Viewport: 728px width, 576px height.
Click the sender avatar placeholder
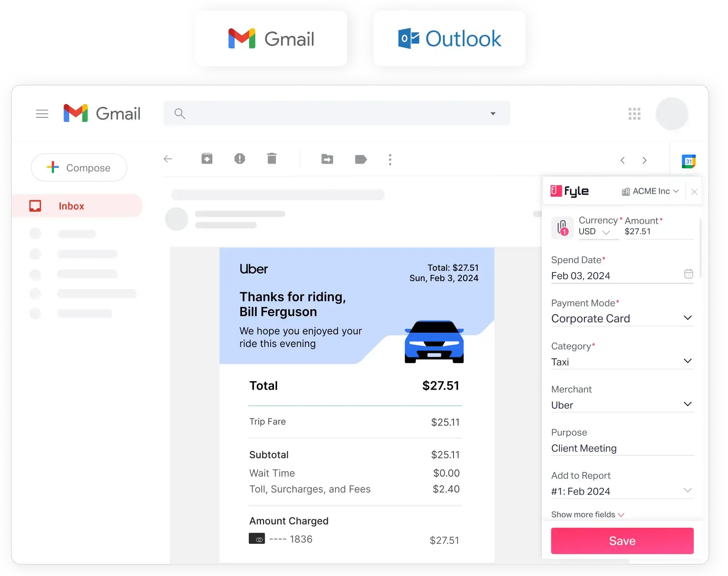[176, 219]
